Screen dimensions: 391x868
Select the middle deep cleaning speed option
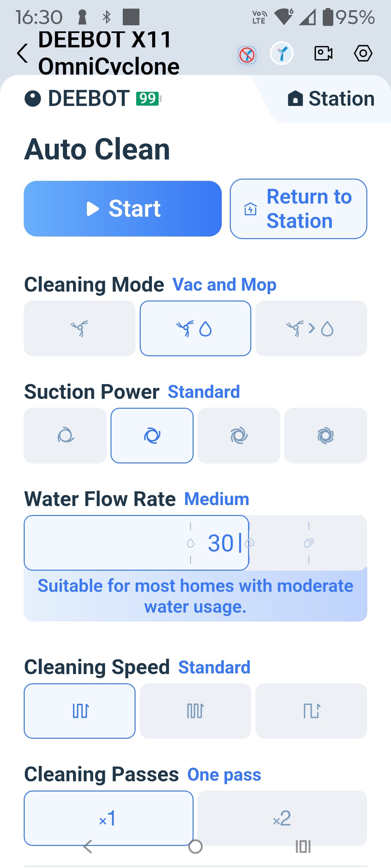(195, 711)
